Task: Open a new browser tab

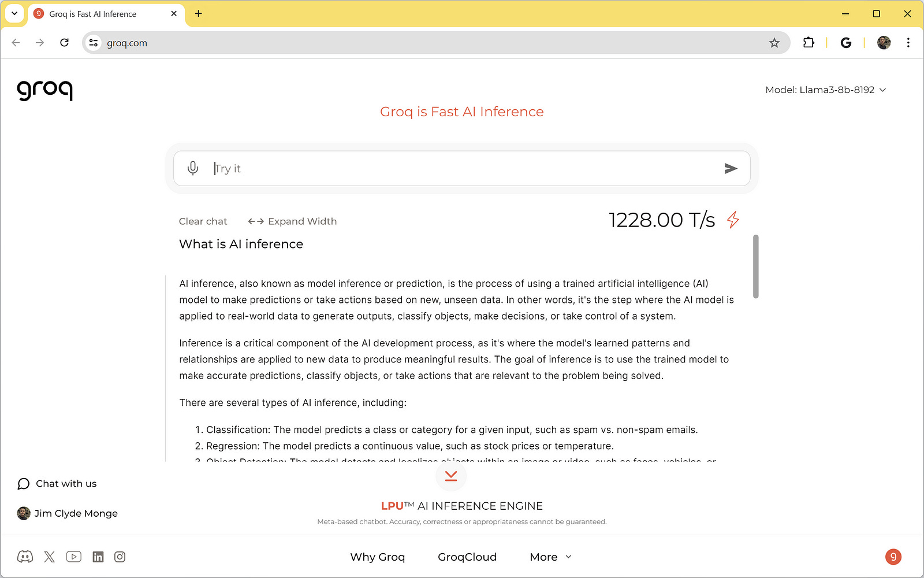Action: pyautogui.click(x=199, y=13)
